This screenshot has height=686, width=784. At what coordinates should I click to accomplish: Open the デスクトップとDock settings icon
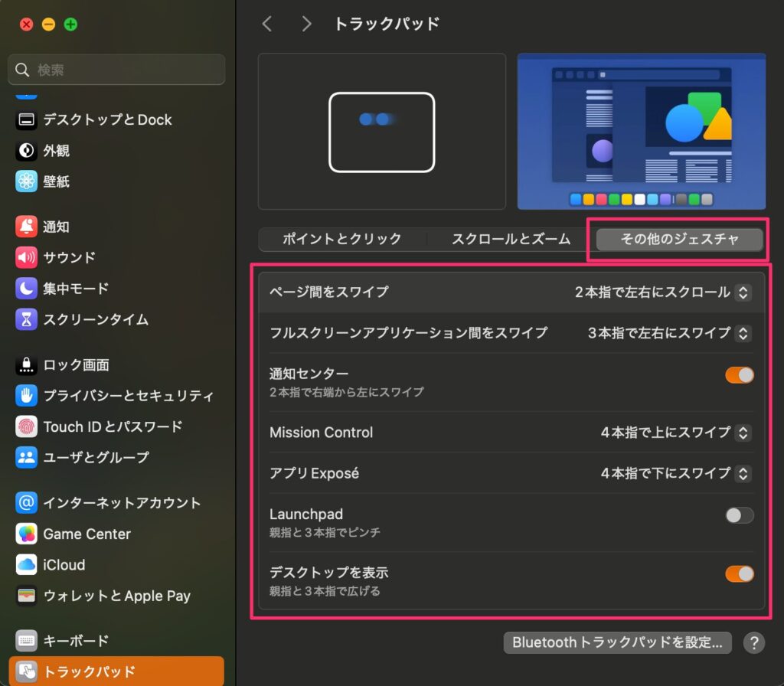(27, 120)
